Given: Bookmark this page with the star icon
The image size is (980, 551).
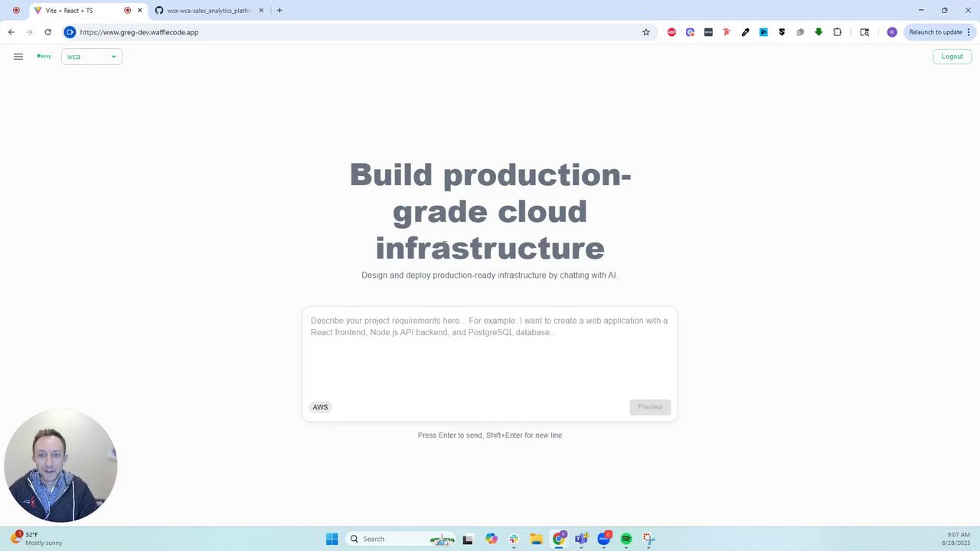Looking at the screenshot, I should [x=646, y=32].
